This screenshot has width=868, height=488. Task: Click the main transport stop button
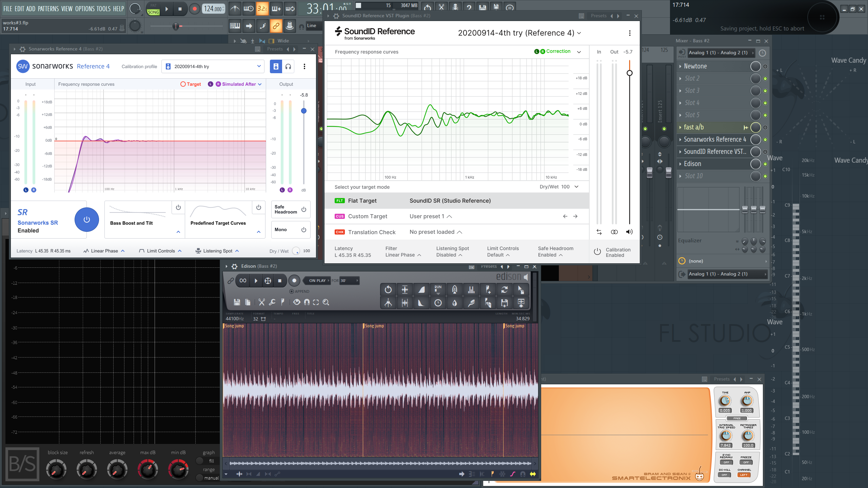(180, 9)
